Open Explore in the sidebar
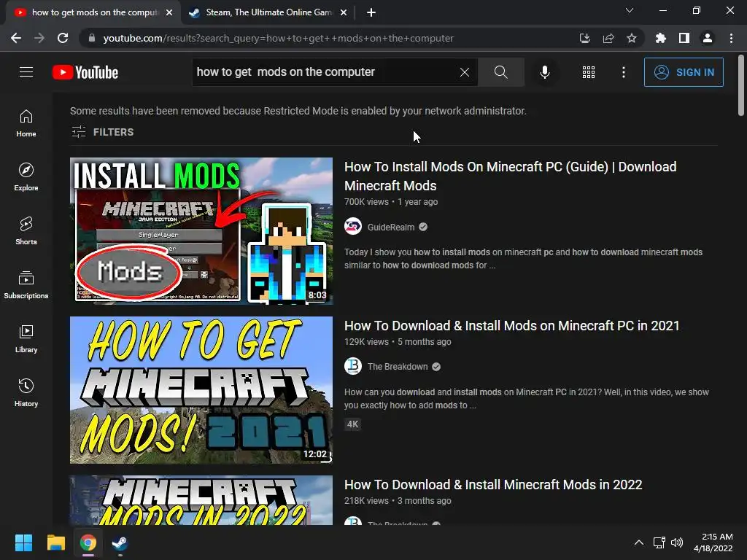The width and height of the screenshot is (747, 560). coord(26,177)
